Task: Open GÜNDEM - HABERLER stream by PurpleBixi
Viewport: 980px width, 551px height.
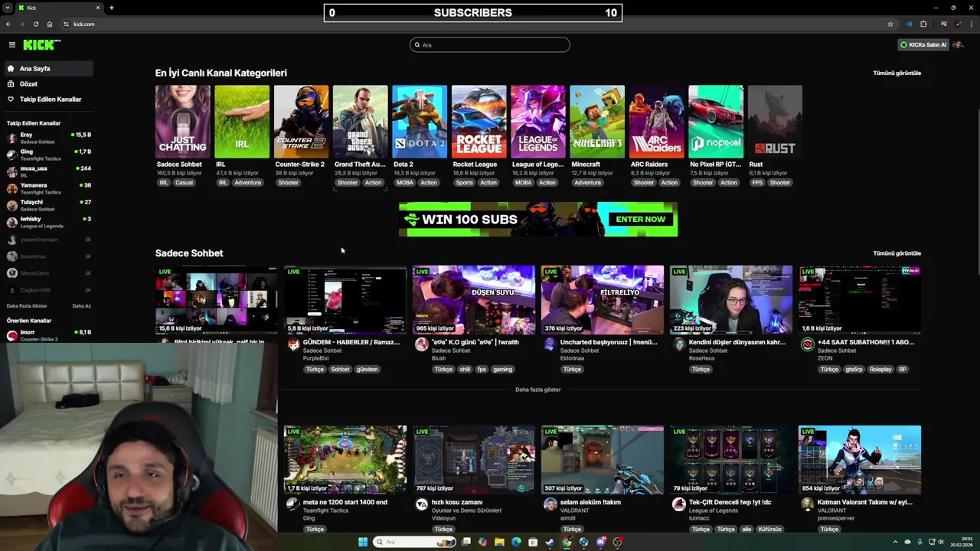Action: pos(345,300)
